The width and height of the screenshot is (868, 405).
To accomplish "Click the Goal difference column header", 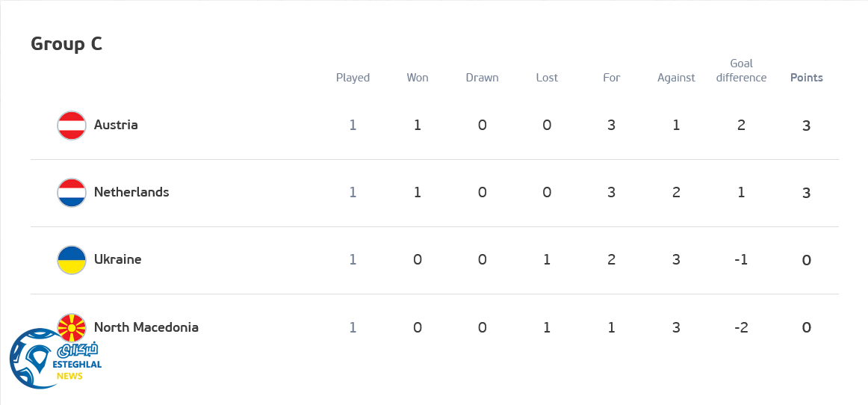I will pyautogui.click(x=741, y=71).
